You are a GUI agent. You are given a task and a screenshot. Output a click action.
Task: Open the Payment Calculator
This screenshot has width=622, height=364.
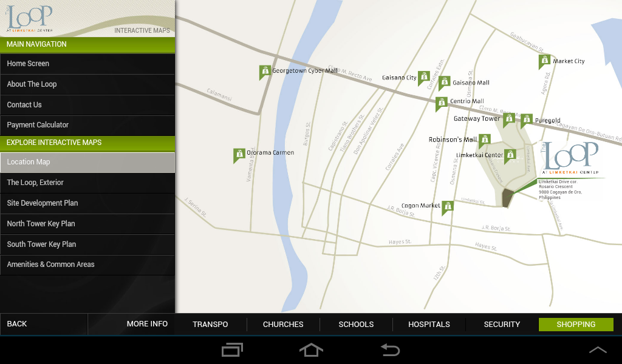pyautogui.click(x=87, y=125)
